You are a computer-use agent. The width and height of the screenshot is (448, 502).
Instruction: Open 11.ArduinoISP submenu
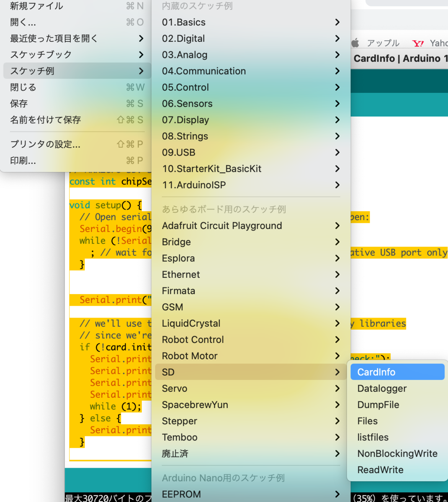coord(251,185)
